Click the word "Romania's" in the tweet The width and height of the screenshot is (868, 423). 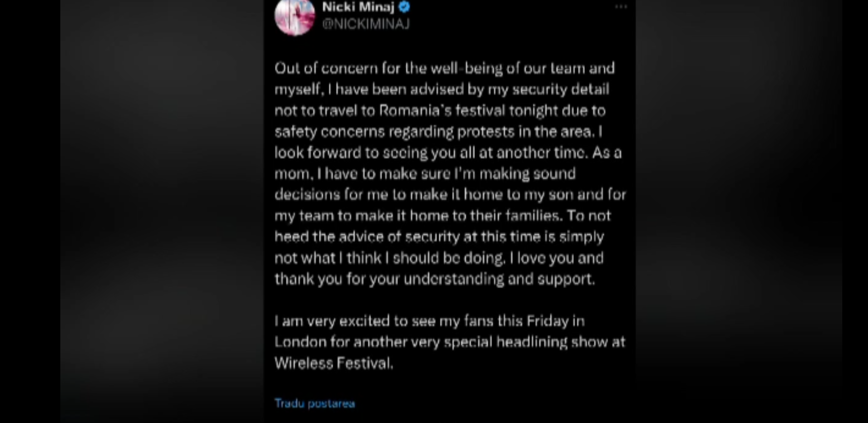[415, 110]
